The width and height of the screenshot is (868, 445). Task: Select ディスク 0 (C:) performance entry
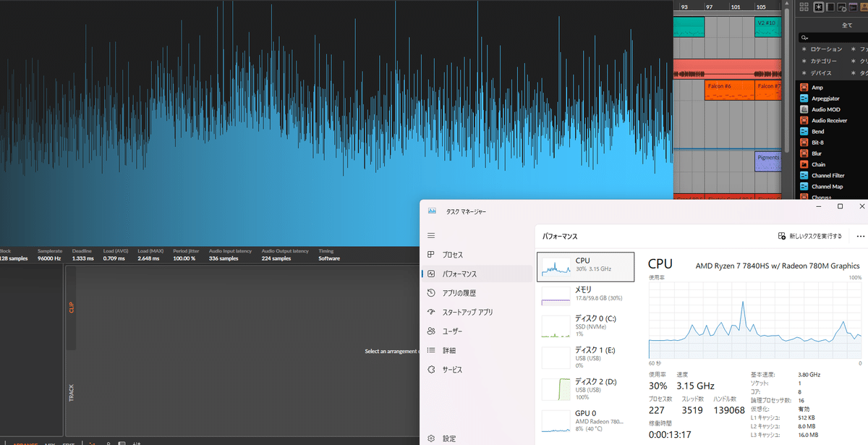pos(585,326)
